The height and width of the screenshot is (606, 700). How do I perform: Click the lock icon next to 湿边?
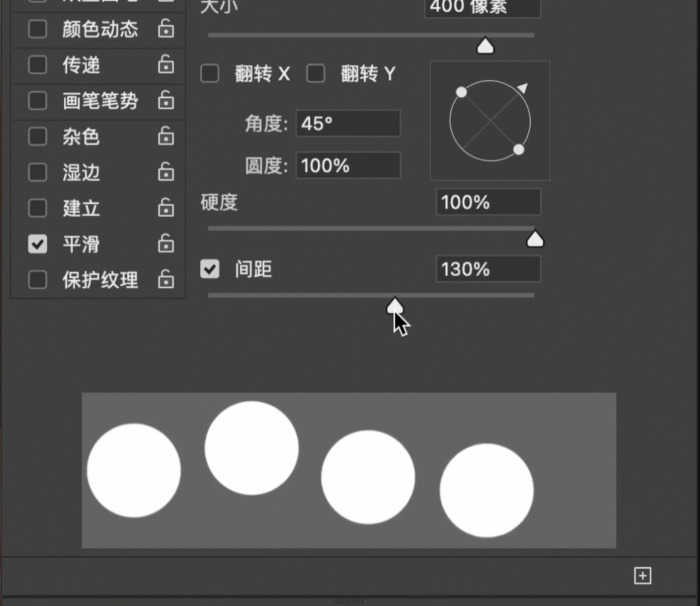166,172
